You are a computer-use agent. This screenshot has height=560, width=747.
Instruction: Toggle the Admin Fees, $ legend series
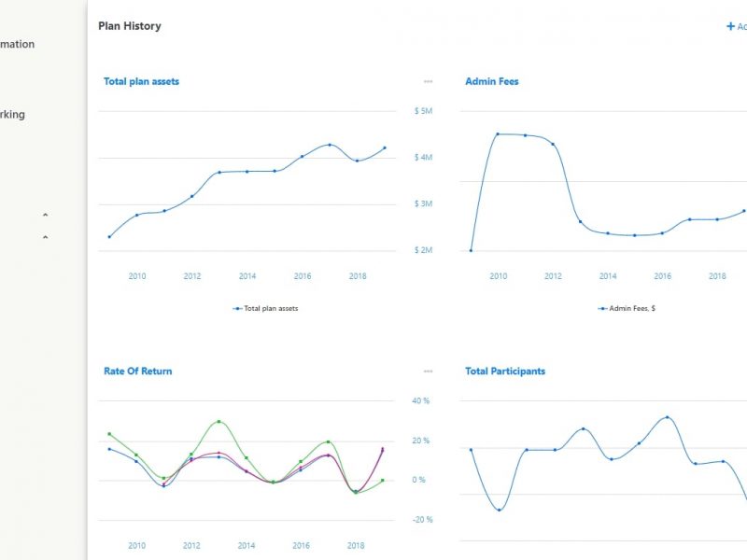pyautogui.click(x=627, y=308)
